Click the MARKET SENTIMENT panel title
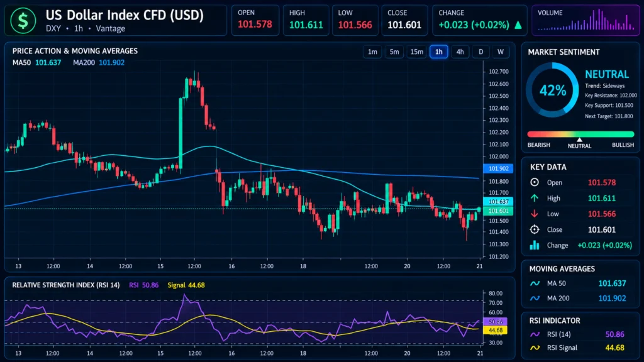Viewport: 644px width, 362px height. tap(563, 52)
